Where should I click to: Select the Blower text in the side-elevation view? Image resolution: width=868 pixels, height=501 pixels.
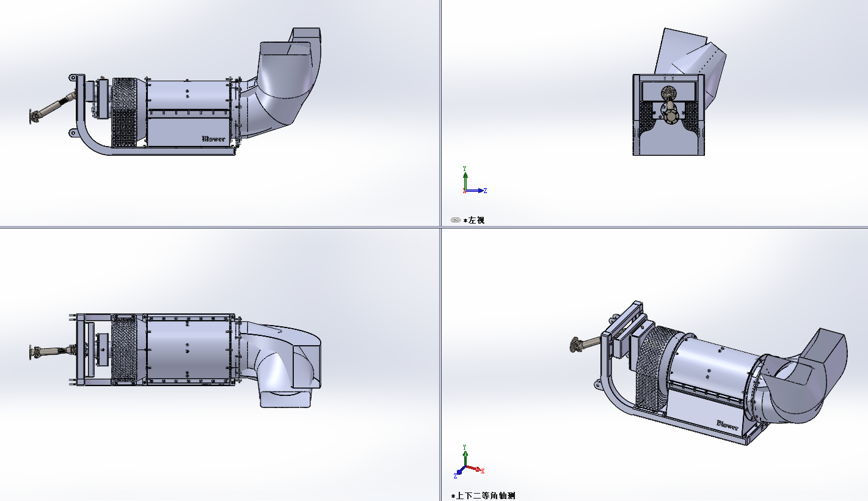(x=213, y=139)
